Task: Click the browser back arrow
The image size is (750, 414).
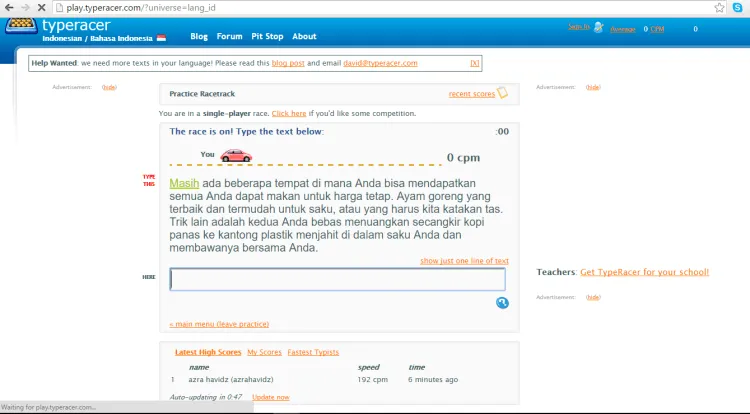Action: pyautogui.click(x=9, y=8)
